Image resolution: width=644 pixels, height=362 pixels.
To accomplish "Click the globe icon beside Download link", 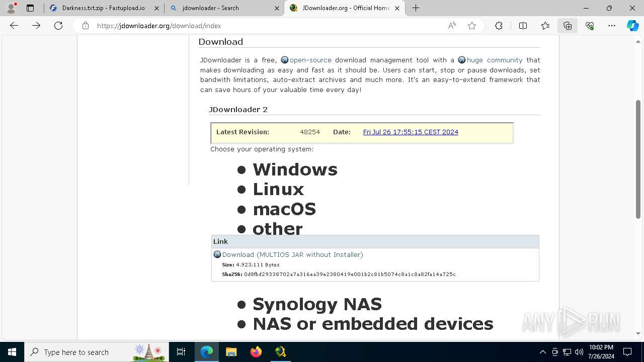I will 217,254.
